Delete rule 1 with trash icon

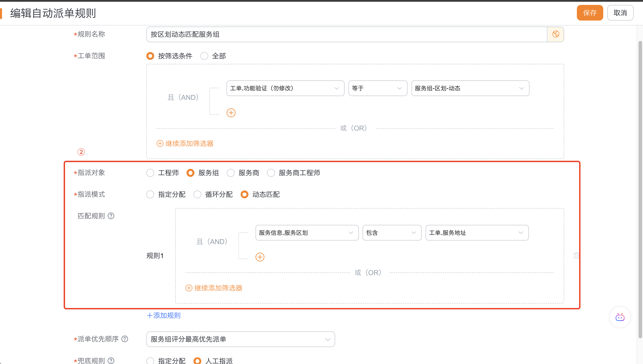576,255
